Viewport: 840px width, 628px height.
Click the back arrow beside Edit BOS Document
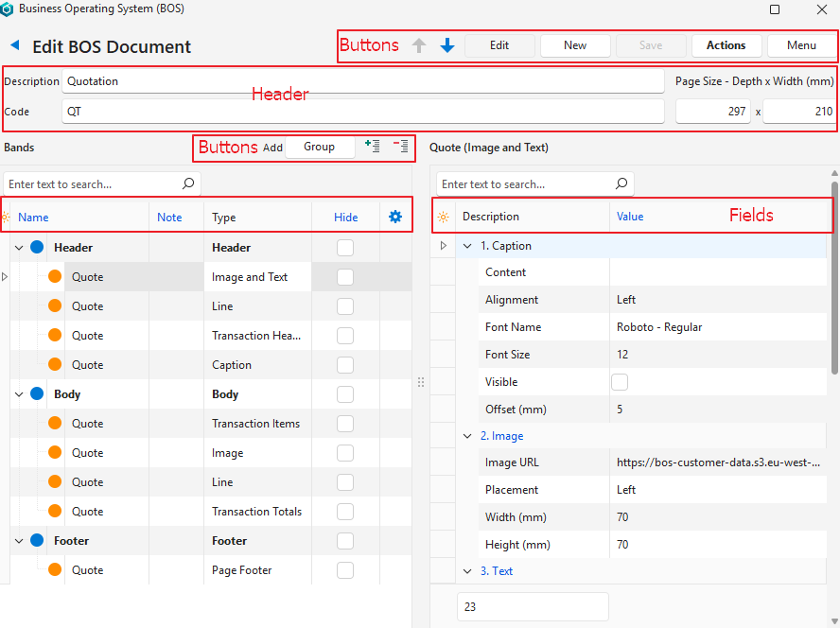(x=14, y=45)
